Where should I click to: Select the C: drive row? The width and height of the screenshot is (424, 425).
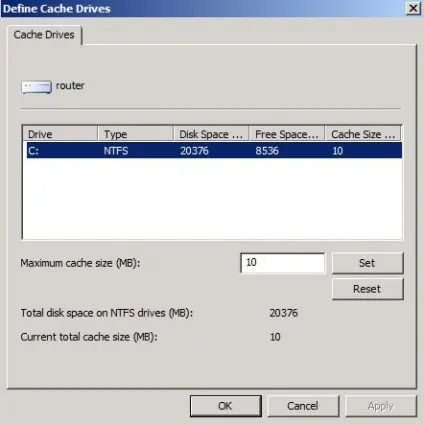[x=214, y=151]
